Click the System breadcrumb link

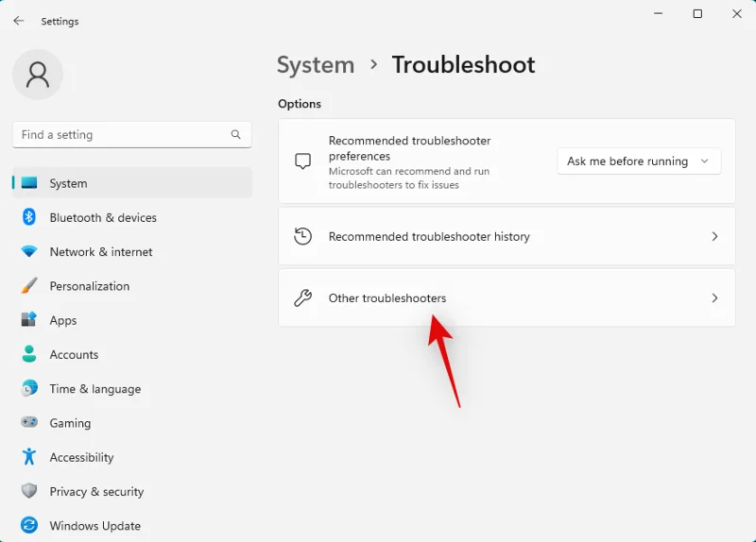coord(316,65)
